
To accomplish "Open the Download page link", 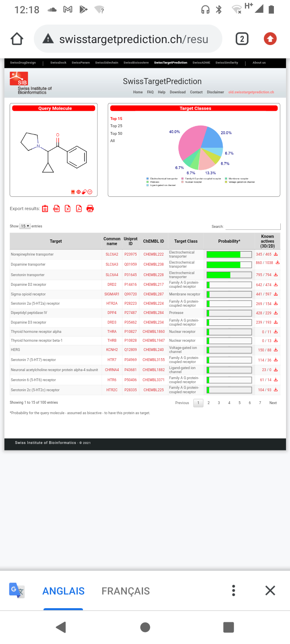I will (178, 92).
